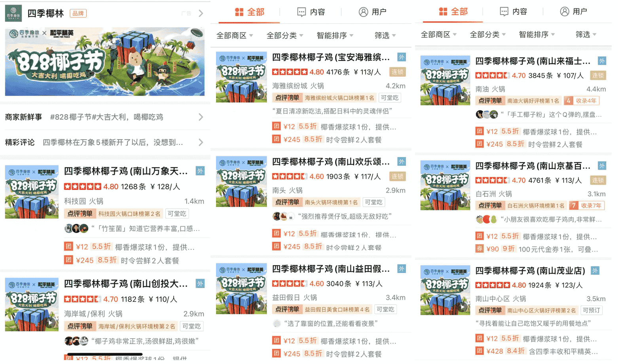Open brand page via chevron beside 广告
Screen dimensions: 618x364
coord(201,13)
